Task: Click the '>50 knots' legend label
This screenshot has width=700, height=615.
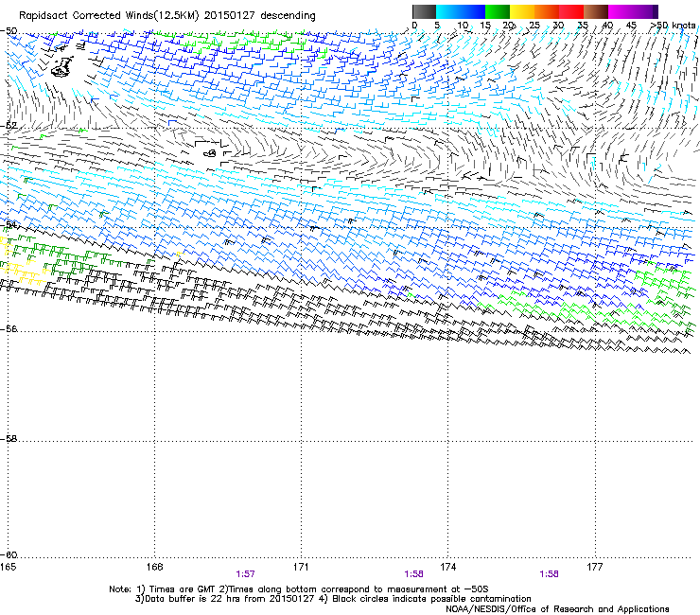Action: (x=673, y=26)
